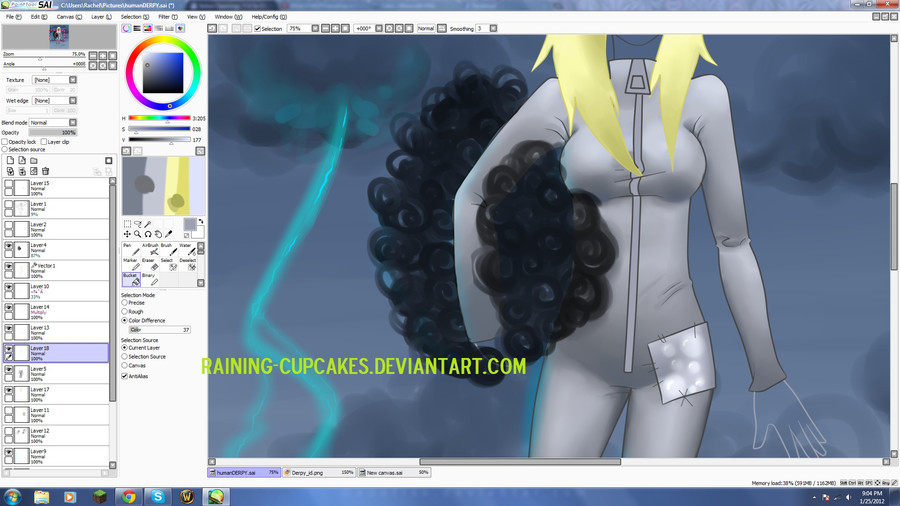The width and height of the screenshot is (900, 506).
Task: Create a new layer folder
Action: (x=34, y=161)
